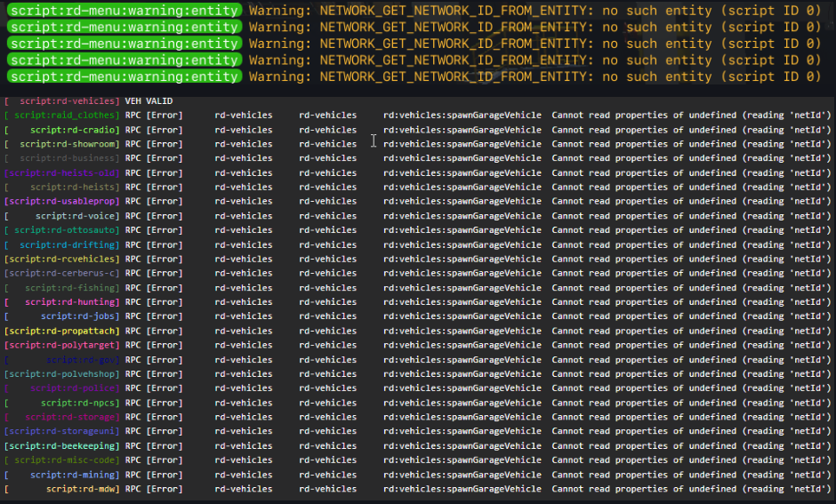Select the dark blue 'script:rd-gov' label
This screenshot has height=504, width=836.
[x=62, y=360]
